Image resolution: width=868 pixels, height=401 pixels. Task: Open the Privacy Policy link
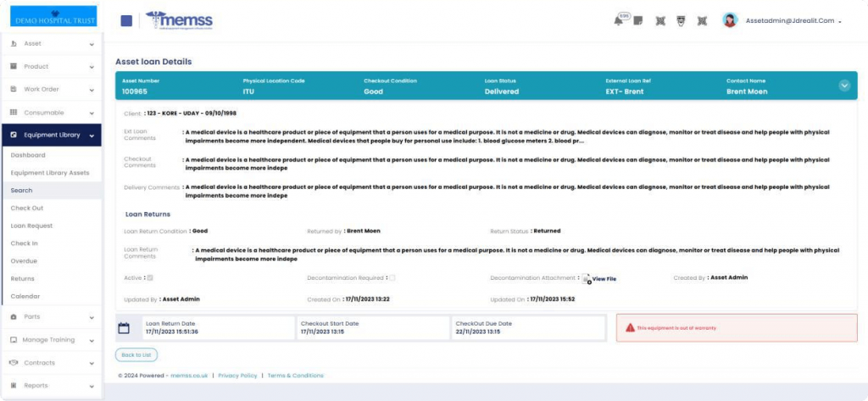[237, 376]
